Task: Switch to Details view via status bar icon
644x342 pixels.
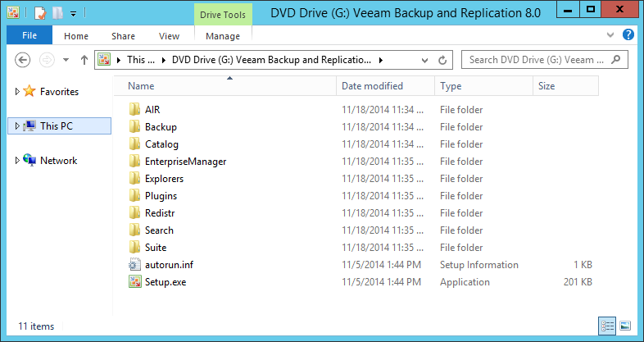Action: pos(607,326)
